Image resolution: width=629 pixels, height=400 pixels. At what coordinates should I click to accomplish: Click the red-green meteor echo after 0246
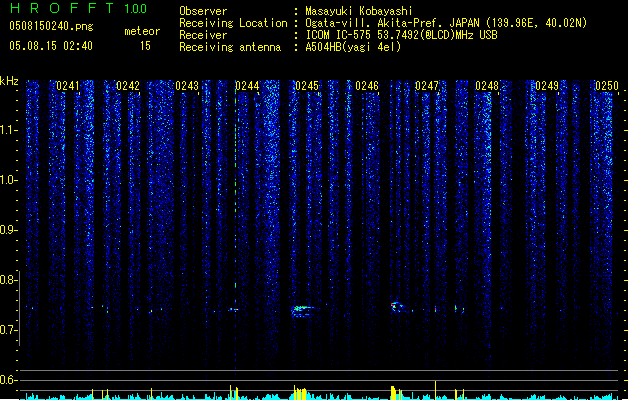pos(397,307)
